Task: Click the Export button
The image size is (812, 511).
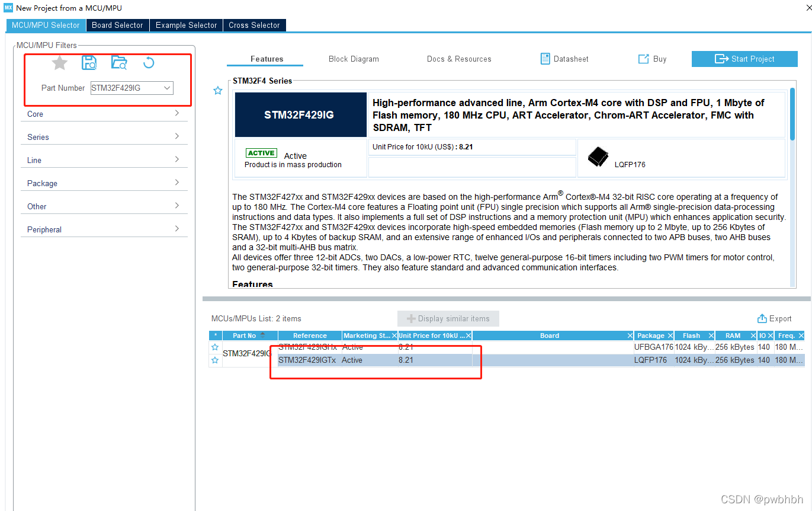Action: point(774,318)
